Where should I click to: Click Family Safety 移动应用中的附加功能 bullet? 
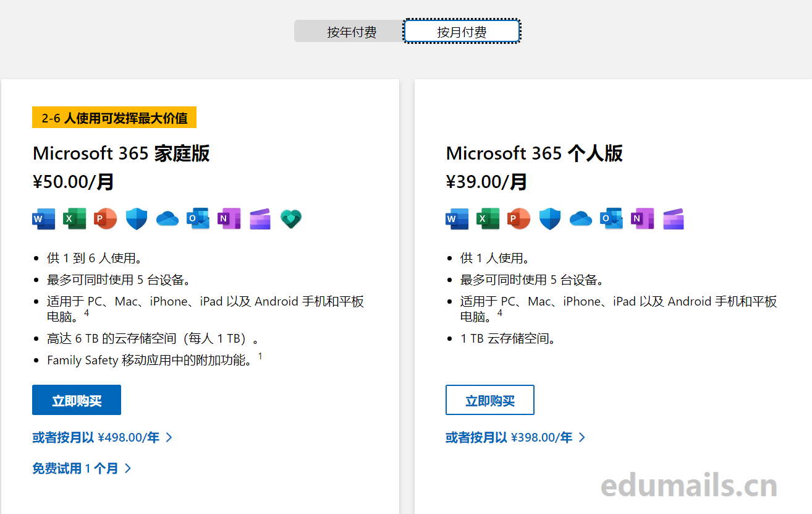151,360
